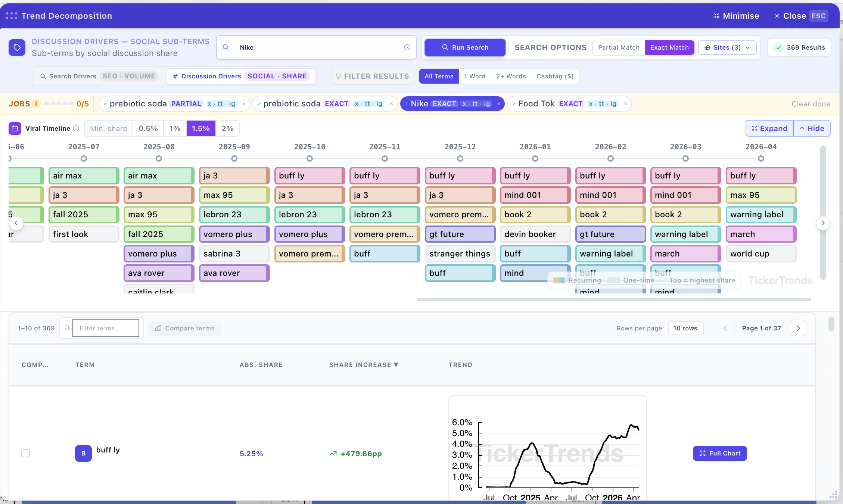Click the Filter terms input field
The width and height of the screenshot is (843, 504).
pyautogui.click(x=106, y=328)
